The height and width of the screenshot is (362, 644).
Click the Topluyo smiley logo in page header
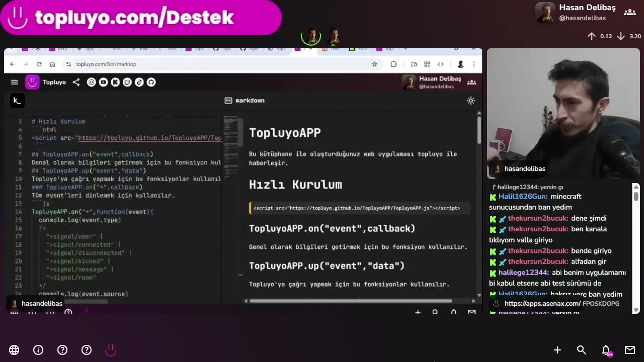(x=32, y=82)
